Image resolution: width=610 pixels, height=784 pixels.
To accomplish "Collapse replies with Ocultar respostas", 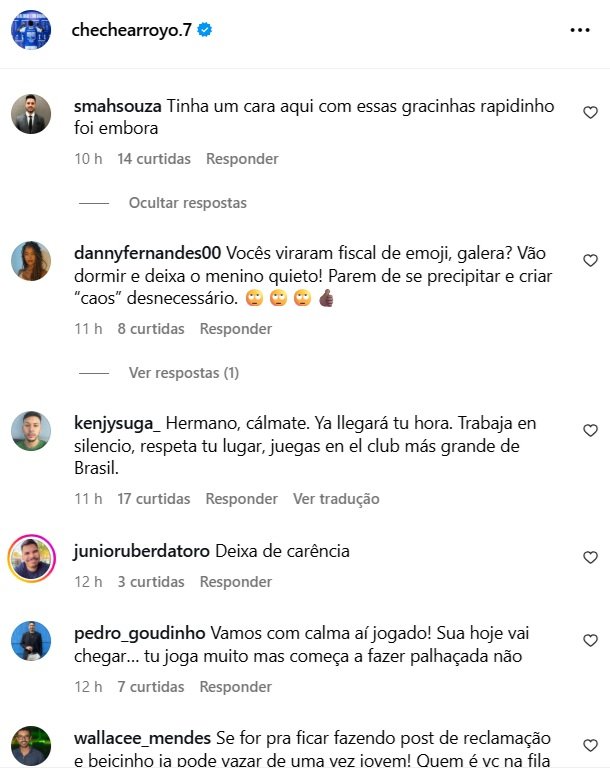I will pyautogui.click(x=188, y=203).
